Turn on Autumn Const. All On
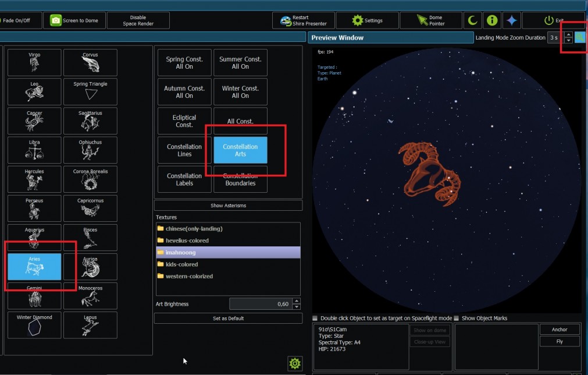 click(x=184, y=92)
